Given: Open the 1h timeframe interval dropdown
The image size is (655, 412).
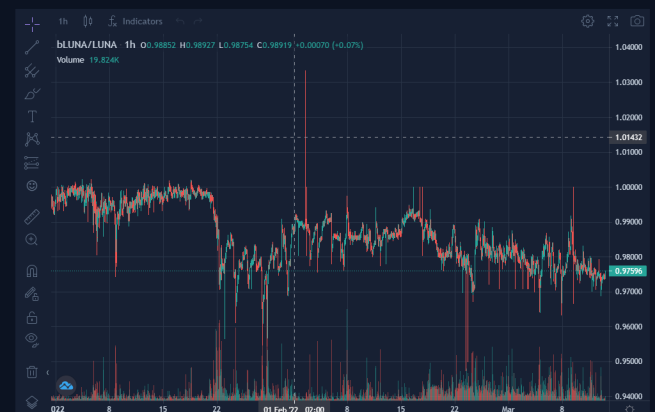Looking at the screenshot, I should (63, 21).
